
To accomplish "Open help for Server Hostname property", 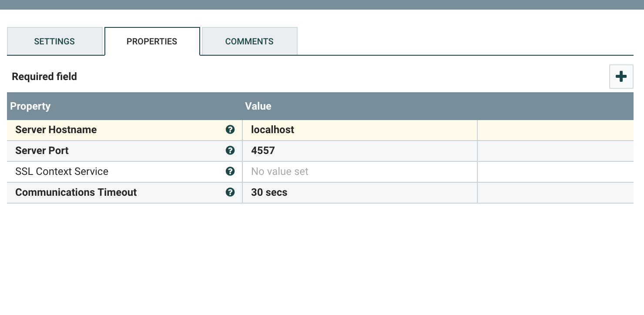I will (x=230, y=130).
